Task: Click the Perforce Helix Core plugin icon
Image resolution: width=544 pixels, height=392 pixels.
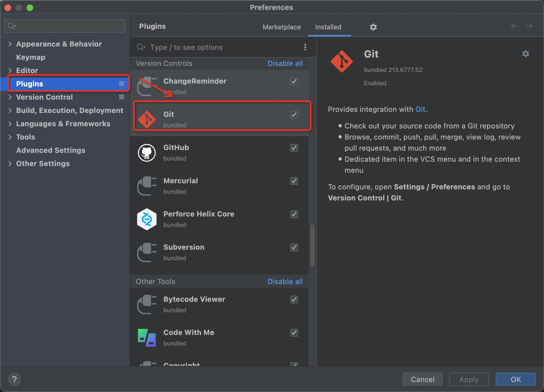Action: click(147, 219)
